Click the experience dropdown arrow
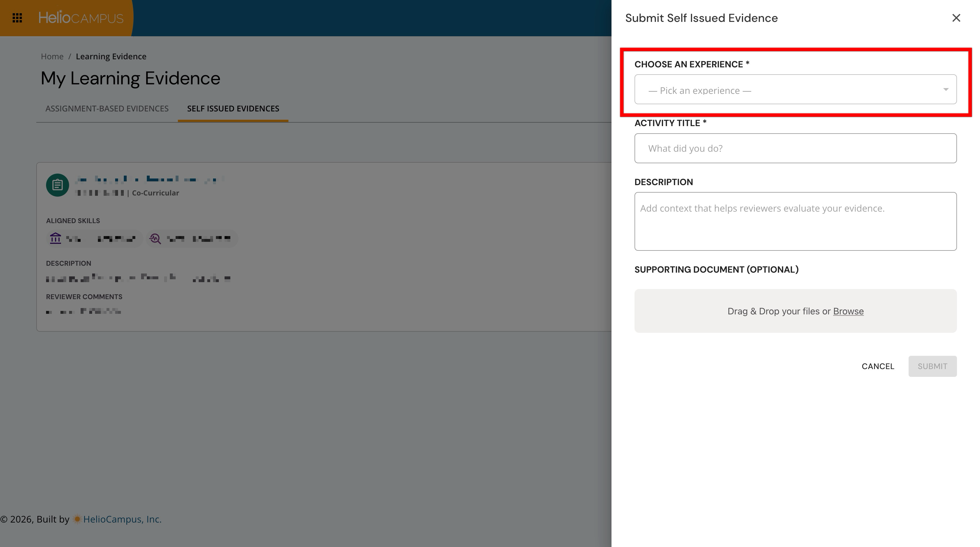Image resolution: width=980 pixels, height=547 pixels. [x=946, y=90]
